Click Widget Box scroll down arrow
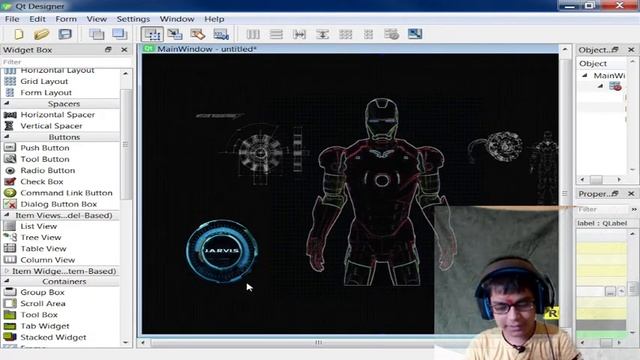Screen dimensions: 640x360 tap(125, 343)
